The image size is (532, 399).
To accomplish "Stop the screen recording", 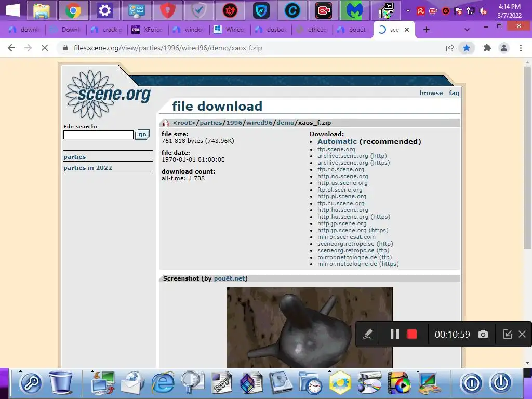I will point(411,334).
